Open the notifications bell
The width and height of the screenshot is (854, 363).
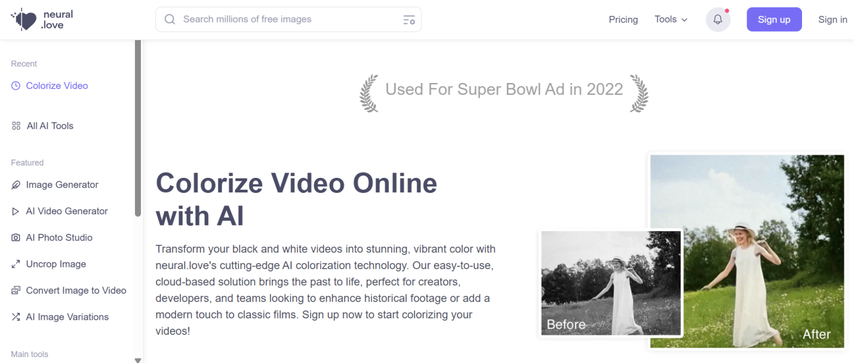point(718,20)
